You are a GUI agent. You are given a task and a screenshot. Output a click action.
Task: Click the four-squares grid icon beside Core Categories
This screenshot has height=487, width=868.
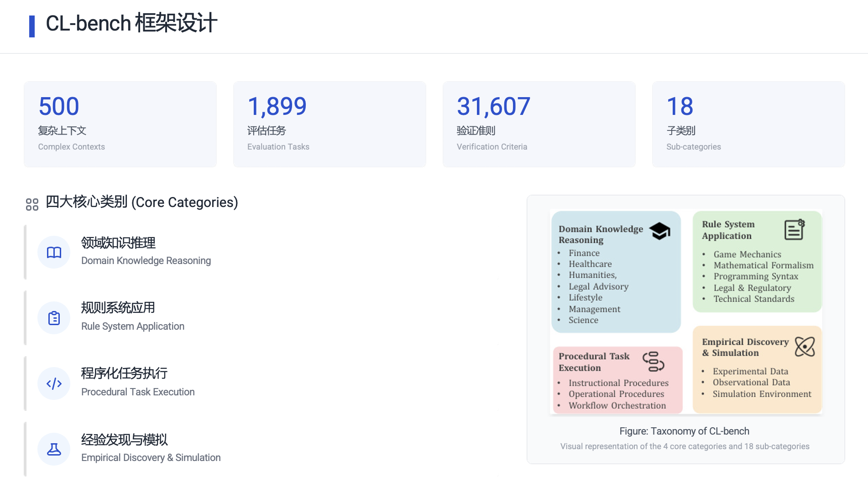click(32, 204)
